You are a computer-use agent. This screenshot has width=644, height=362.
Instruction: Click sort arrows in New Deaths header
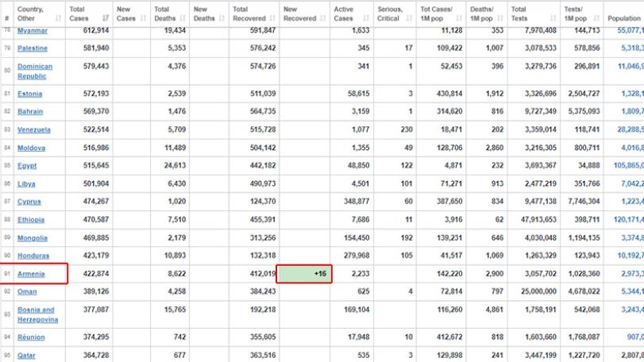tap(222, 18)
